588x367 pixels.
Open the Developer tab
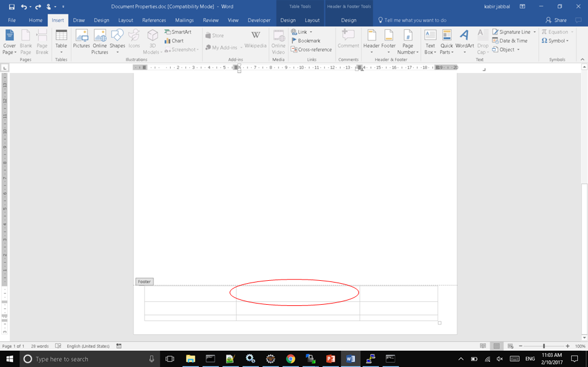[x=259, y=20]
